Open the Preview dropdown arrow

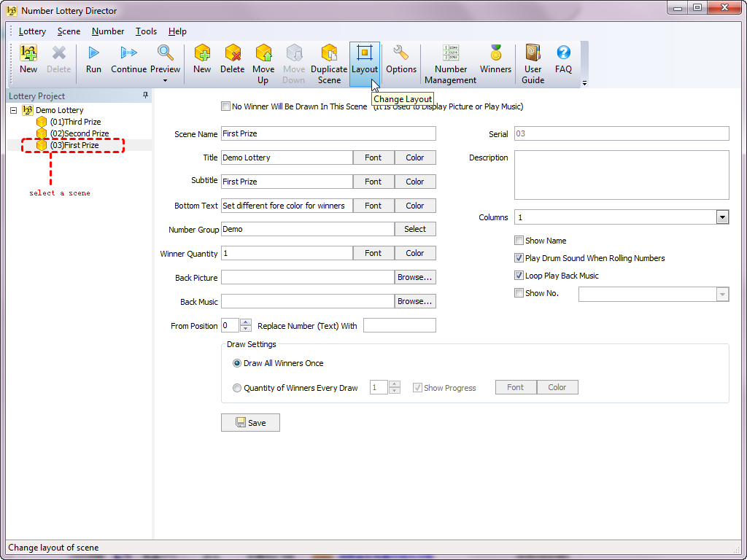(x=166, y=80)
